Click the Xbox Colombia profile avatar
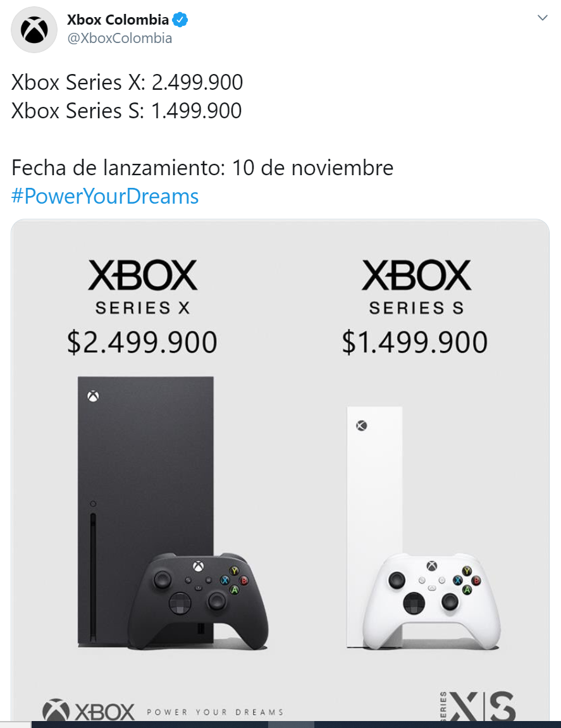The height and width of the screenshot is (728, 561). pos(35,30)
